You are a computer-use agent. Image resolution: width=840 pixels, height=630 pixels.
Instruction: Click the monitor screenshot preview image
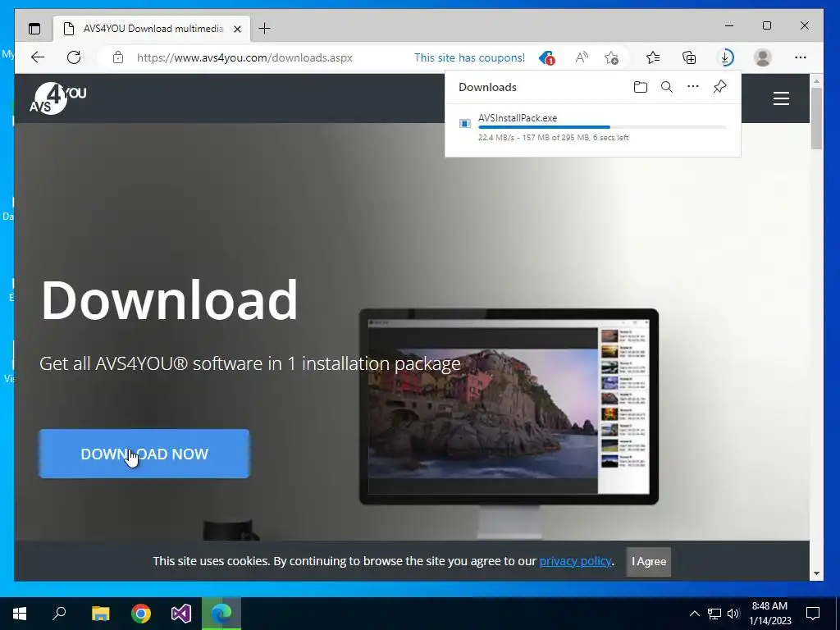click(x=509, y=406)
